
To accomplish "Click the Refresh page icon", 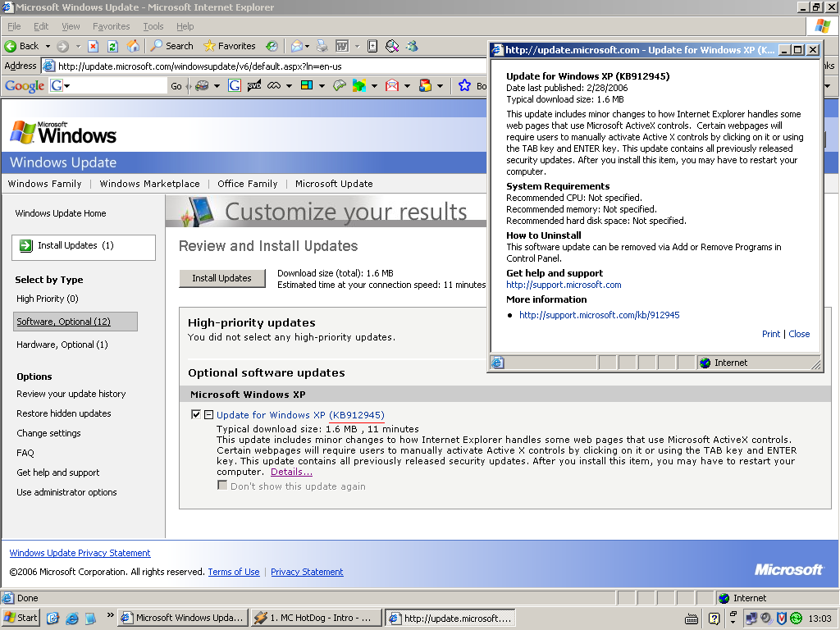I will click(x=112, y=46).
